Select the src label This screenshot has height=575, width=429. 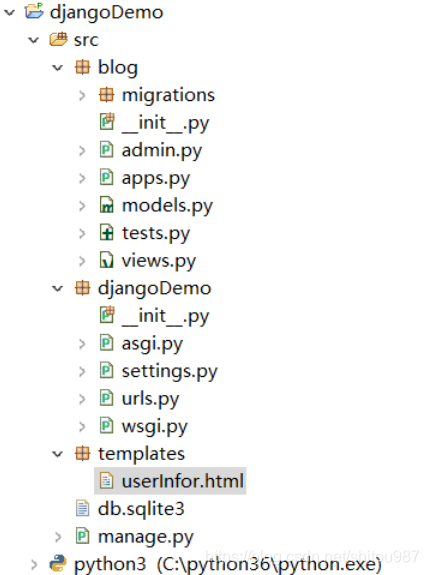coord(86,40)
